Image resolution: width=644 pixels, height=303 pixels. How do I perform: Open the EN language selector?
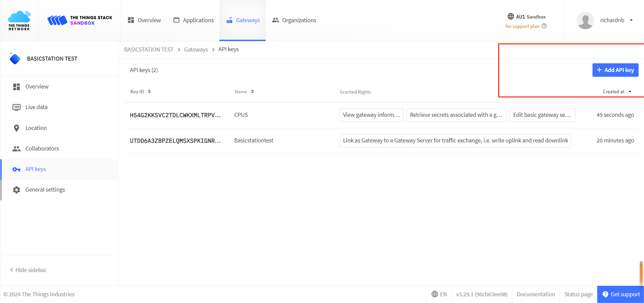tap(439, 294)
